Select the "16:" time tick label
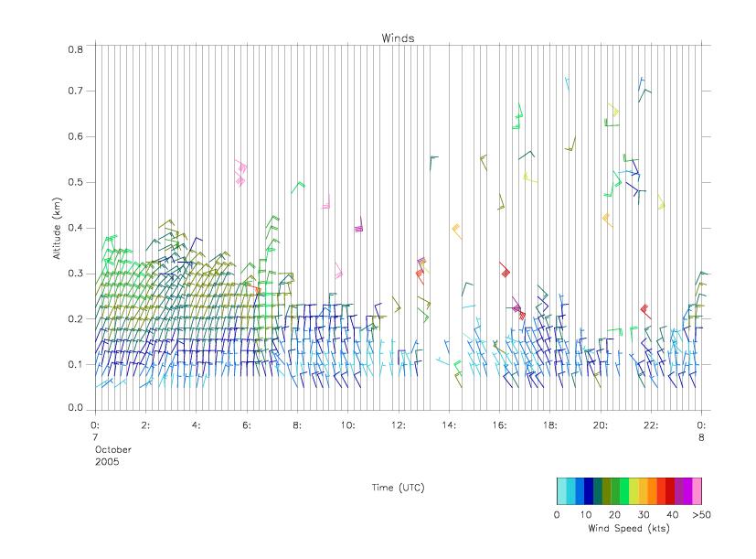Screen dimensions: 756x559 tap(499, 425)
